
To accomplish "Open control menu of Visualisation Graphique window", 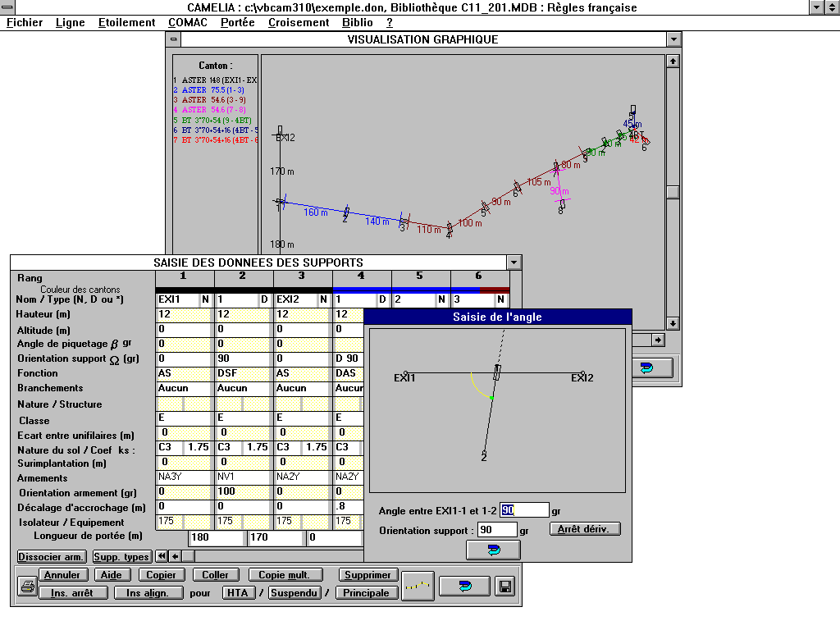I will (x=173, y=39).
